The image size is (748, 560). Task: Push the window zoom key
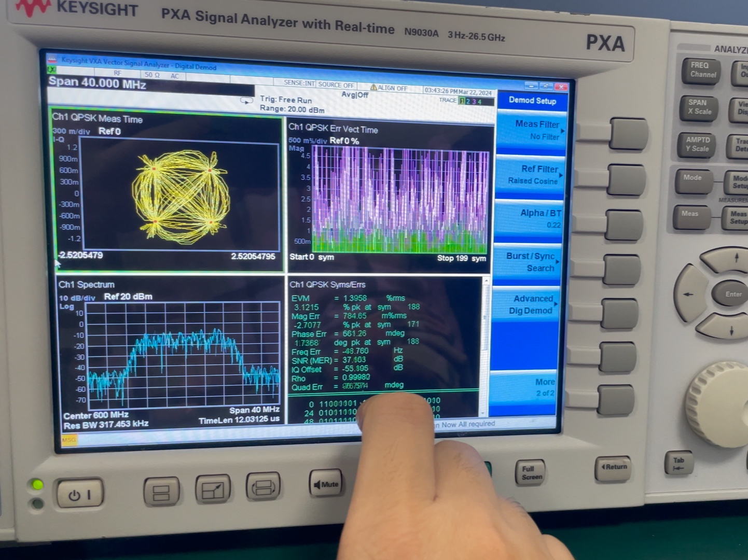coord(213,488)
